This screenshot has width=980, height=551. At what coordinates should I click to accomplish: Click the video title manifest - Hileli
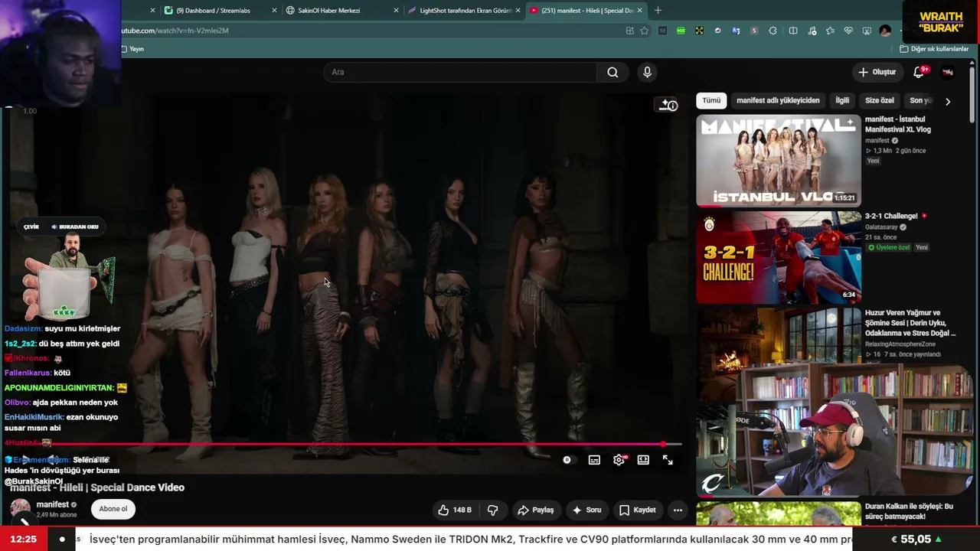tap(97, 487)
